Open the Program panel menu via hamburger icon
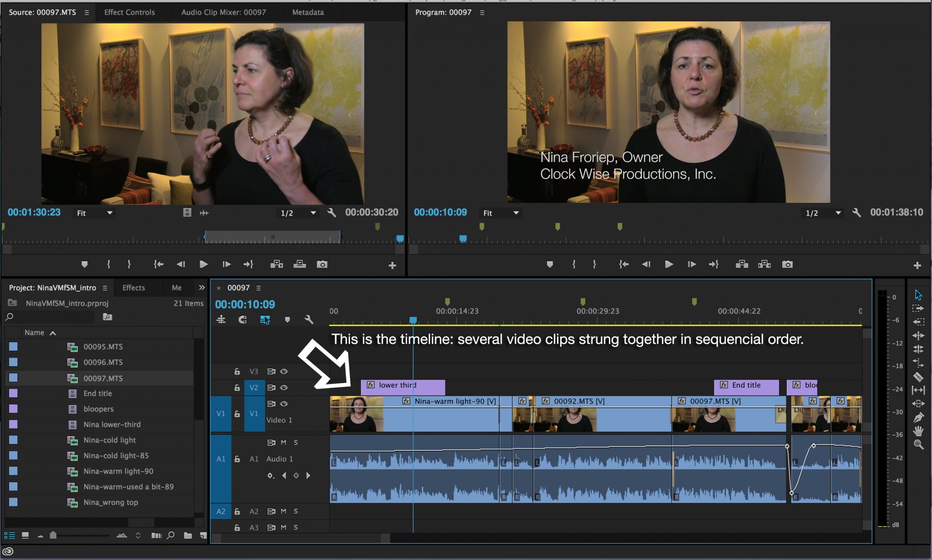The height and width of the screenshot is (560, 932). coord(481,12)
